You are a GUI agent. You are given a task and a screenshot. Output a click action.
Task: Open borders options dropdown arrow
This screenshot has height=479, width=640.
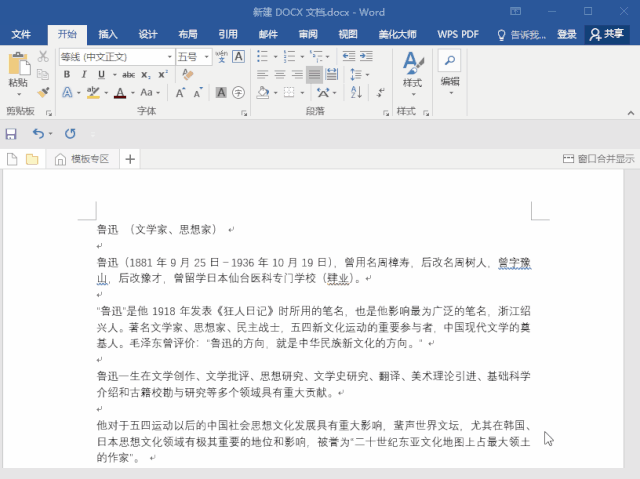[302, 93]
